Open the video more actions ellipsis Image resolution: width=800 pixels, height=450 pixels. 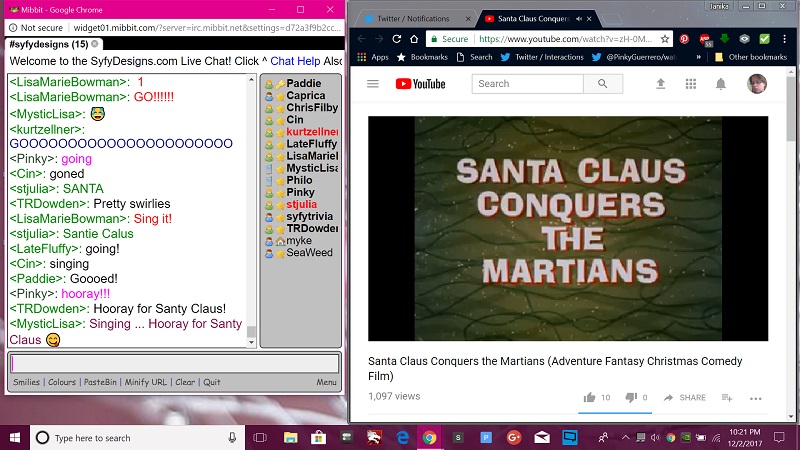(x=756, y=398)
